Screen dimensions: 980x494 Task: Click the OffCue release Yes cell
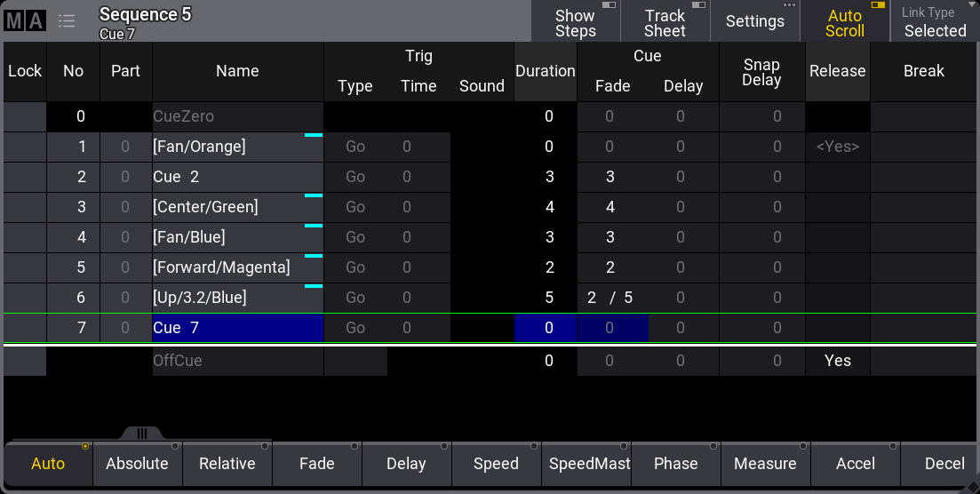click(x=837, y=361)
